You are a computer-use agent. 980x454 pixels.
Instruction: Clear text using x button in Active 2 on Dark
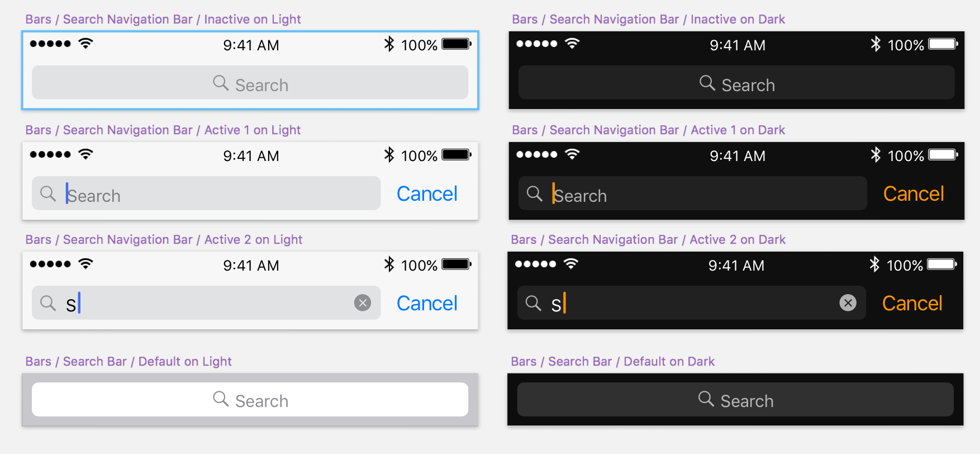[848, 302]
